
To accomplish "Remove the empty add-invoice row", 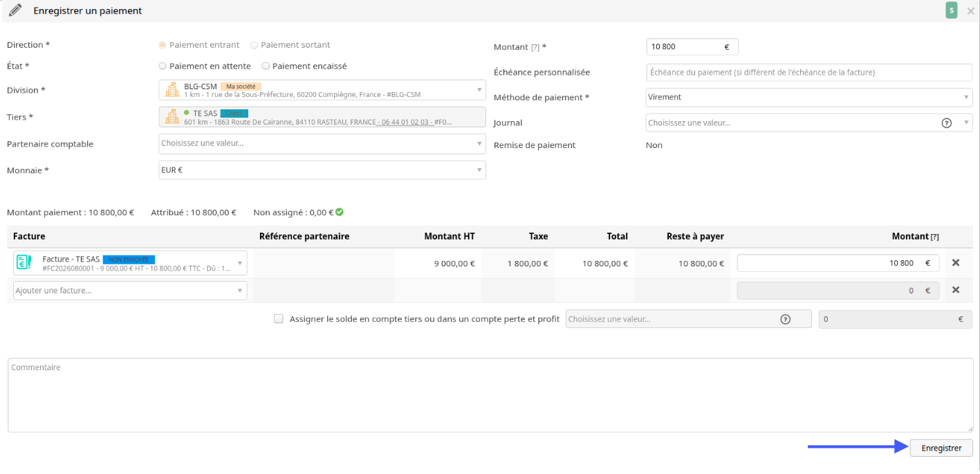I will click(x=956, y=290).
